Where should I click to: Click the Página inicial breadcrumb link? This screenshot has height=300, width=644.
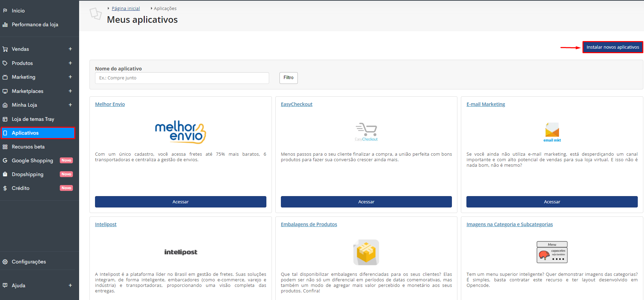point(126,8)
